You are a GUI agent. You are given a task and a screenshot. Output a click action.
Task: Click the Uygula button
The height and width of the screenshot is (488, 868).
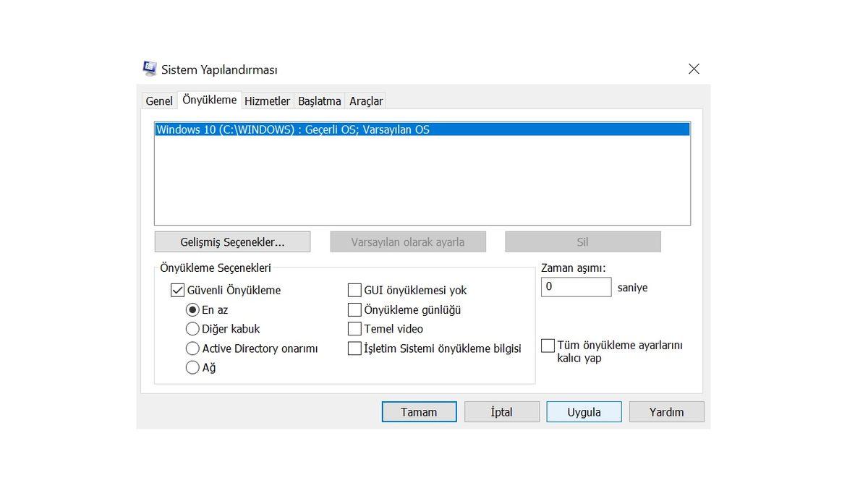[x=584, y=412]
